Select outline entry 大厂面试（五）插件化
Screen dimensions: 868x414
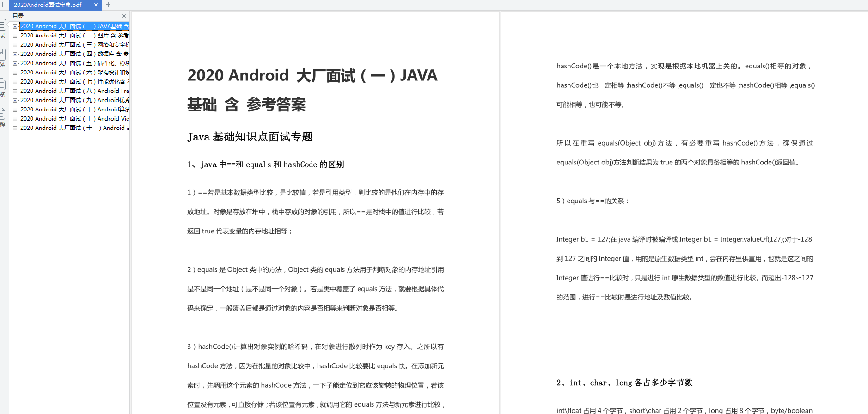click(74, 63)
